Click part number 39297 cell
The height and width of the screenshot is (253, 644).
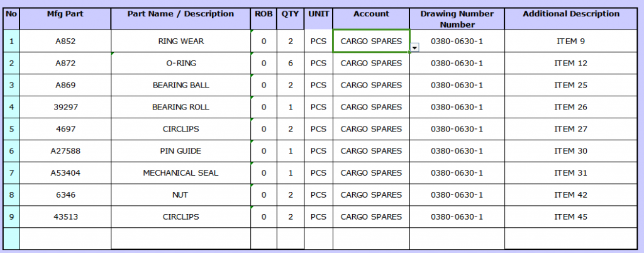pos(65,107)
